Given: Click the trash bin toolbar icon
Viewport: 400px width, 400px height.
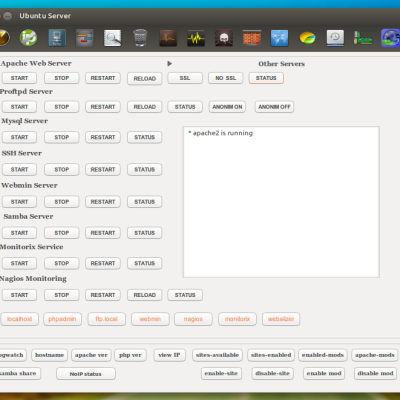Looking at the screenshot, I should pos(140,38).
